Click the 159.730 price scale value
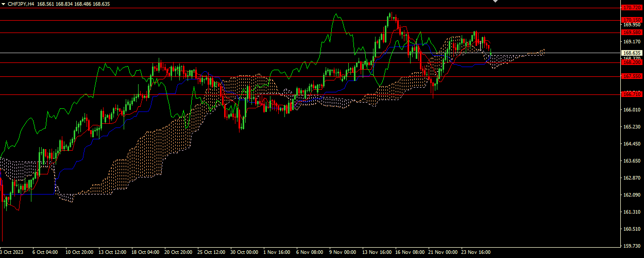The image size is (644, 258). tap(632, 246)
